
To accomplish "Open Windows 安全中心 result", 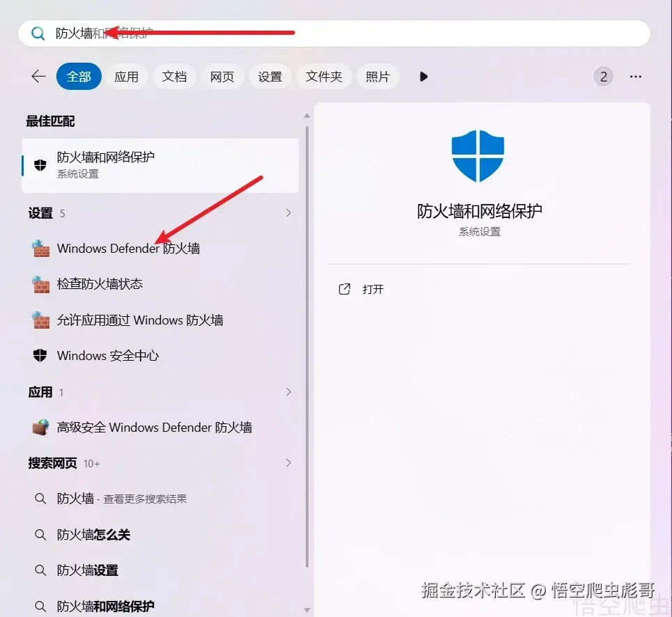I will (160, 356).
